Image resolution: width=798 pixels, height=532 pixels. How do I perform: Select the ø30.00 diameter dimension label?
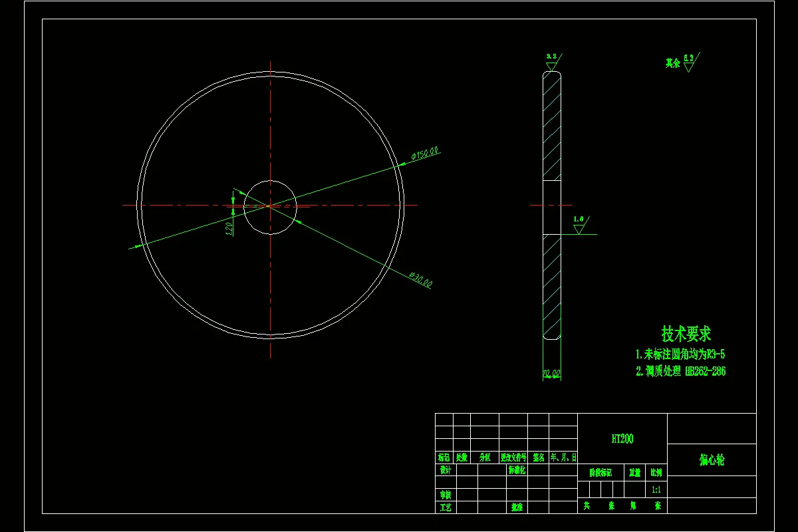click(420, 279)
